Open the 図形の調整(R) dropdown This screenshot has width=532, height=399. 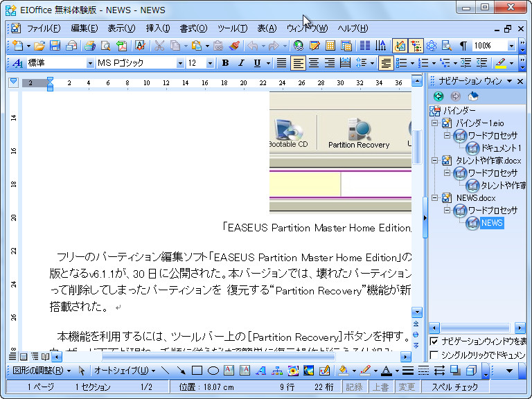click(42, 371)
